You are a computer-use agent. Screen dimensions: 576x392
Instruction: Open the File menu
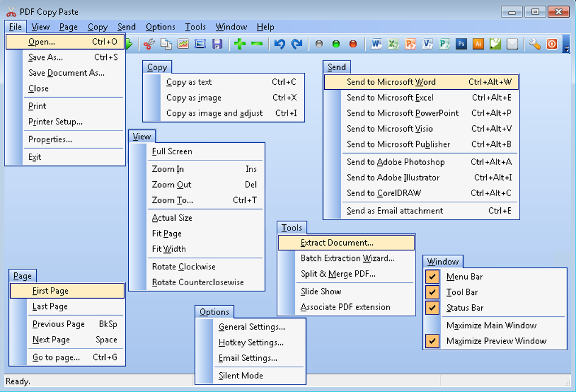point(15,27)
